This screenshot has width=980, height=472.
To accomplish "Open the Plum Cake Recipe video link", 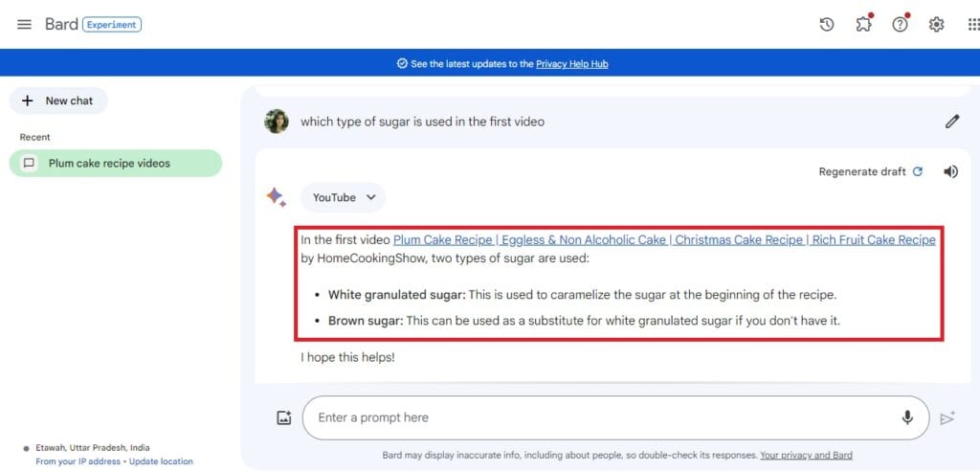I will point(664,240).
